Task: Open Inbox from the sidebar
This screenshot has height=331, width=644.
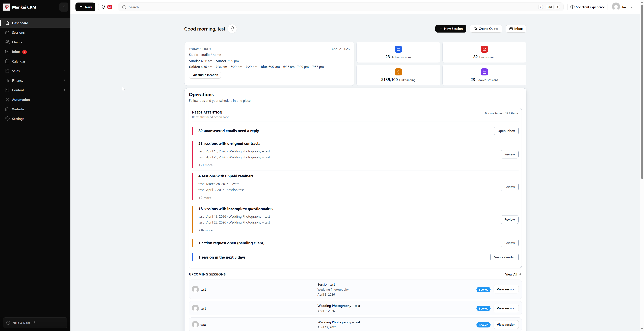Action: click(x=16, y=52)
